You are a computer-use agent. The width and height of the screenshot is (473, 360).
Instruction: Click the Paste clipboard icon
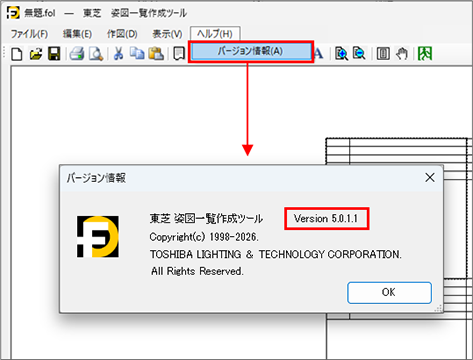[156, 54]
